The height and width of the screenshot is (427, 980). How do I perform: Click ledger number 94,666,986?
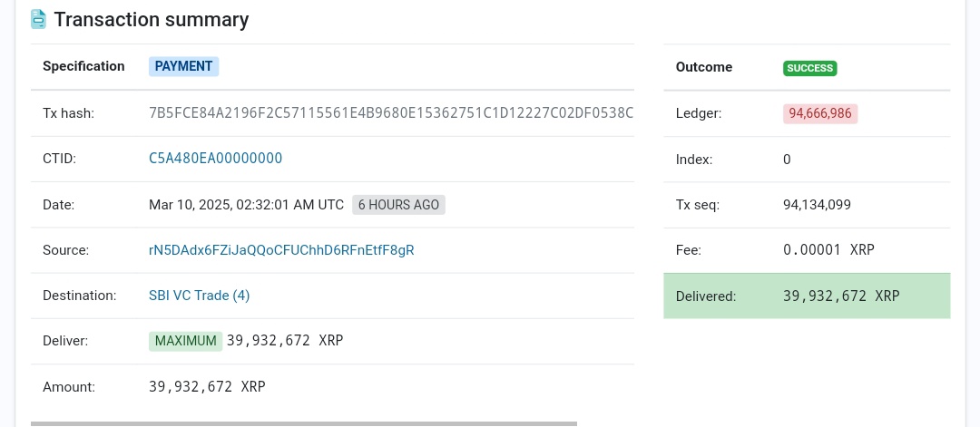820,113
